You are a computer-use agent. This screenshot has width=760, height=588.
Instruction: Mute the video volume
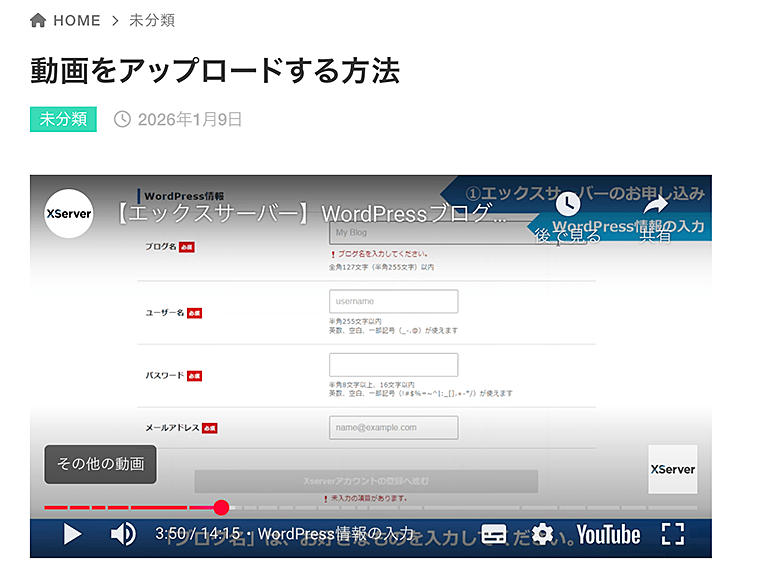tap(123, 534)
